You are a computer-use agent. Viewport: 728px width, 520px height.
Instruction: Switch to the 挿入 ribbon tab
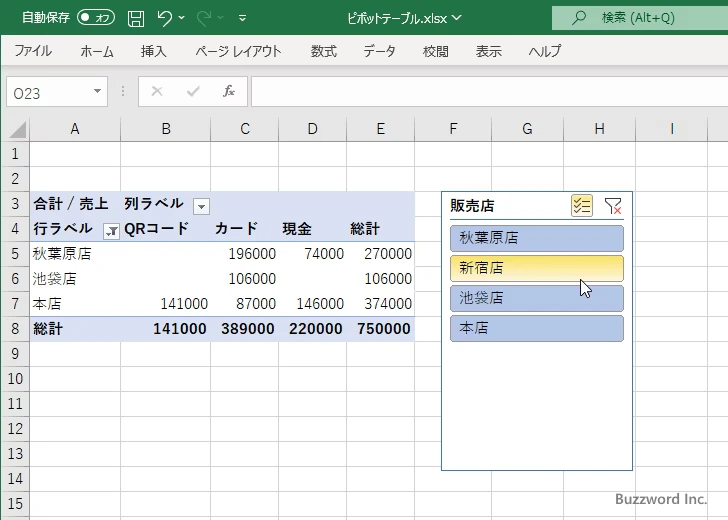(x=154, y=51)
